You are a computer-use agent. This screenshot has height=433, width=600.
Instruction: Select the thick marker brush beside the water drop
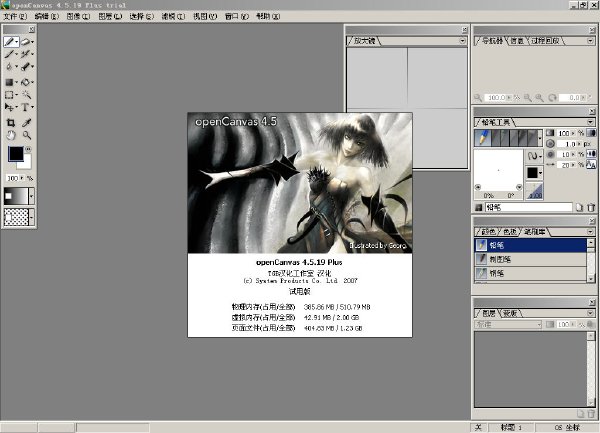click(x=25, y=67)
